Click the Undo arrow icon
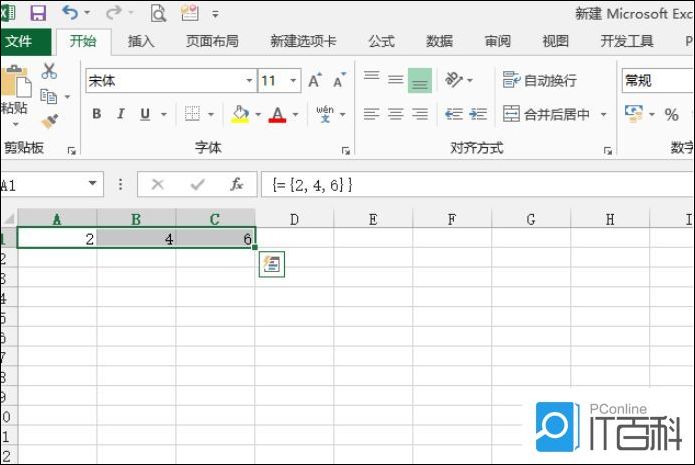Image resolution: width=695 pixels, height=465 pixels. click(x=70, y=12)
